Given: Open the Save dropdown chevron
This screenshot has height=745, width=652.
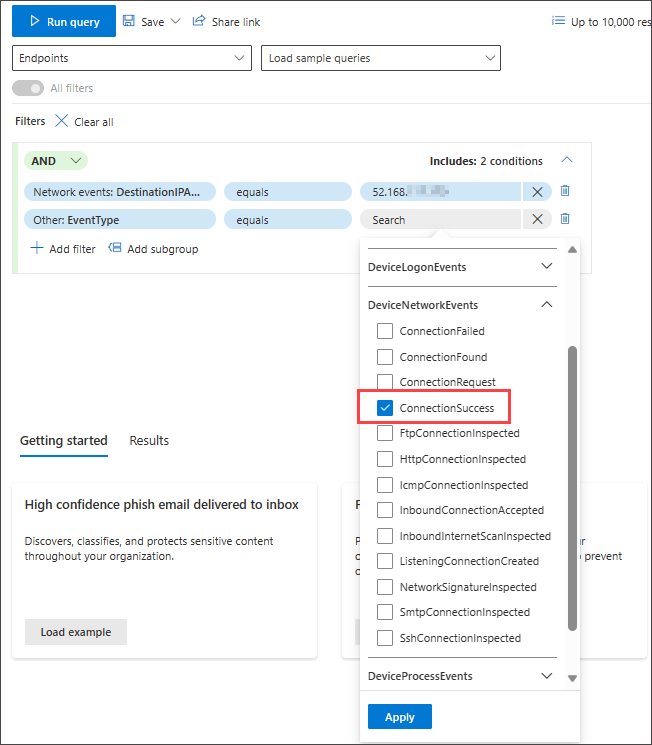Looking at the screenshot, I should [175, 21].
